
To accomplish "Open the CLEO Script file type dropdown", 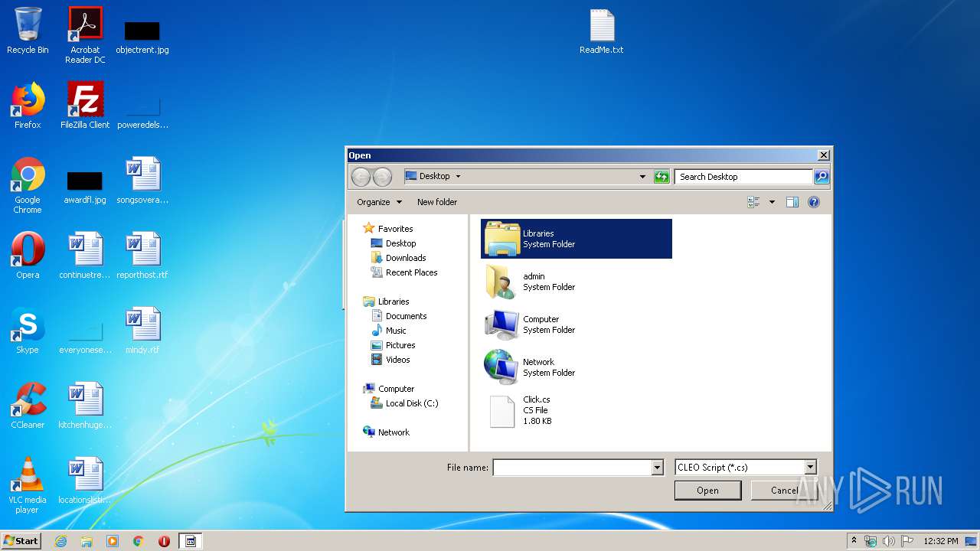I will [x=810, y=468].
